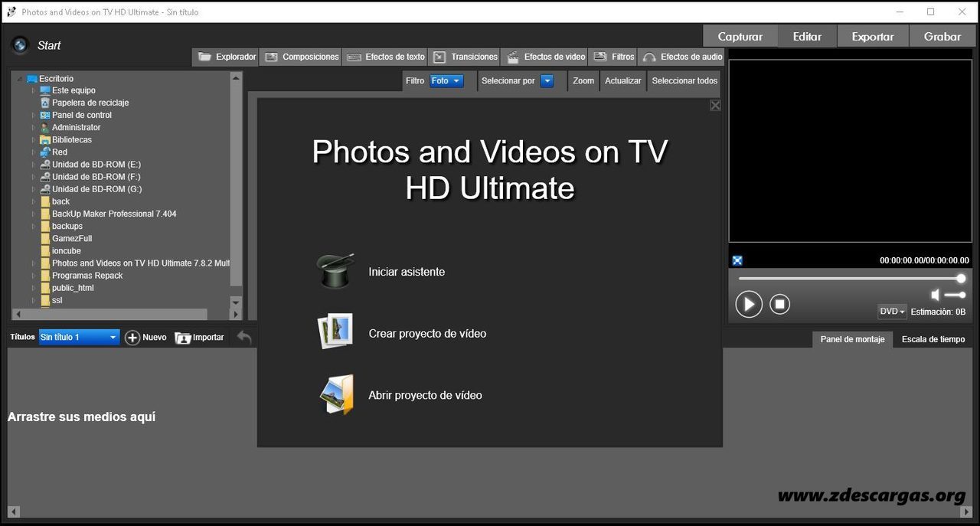Viewport: 980px width, 526px height.
Task: Select Photos and Videos on TV folder
Action: coord(141,263)
